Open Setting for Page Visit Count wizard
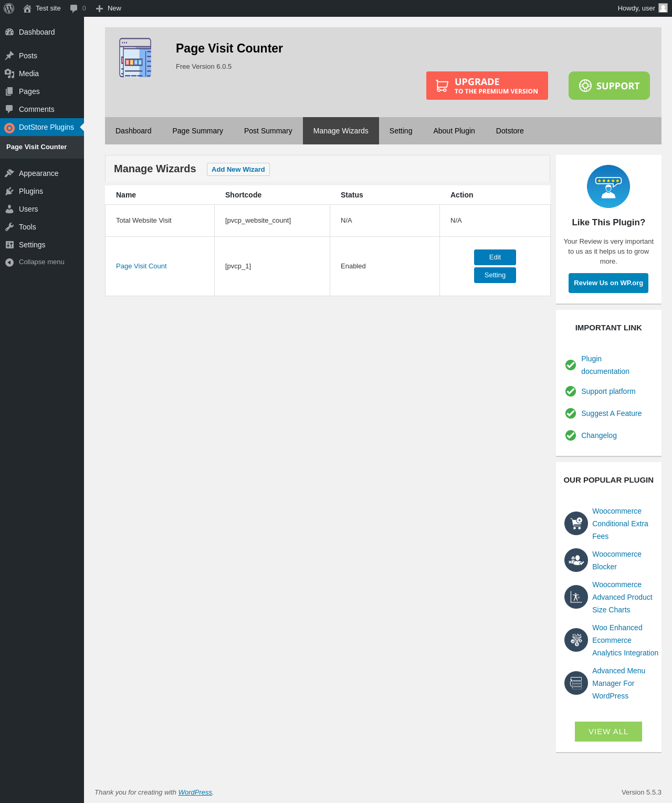The image size is (672, 803). click(x=495, y=275)
